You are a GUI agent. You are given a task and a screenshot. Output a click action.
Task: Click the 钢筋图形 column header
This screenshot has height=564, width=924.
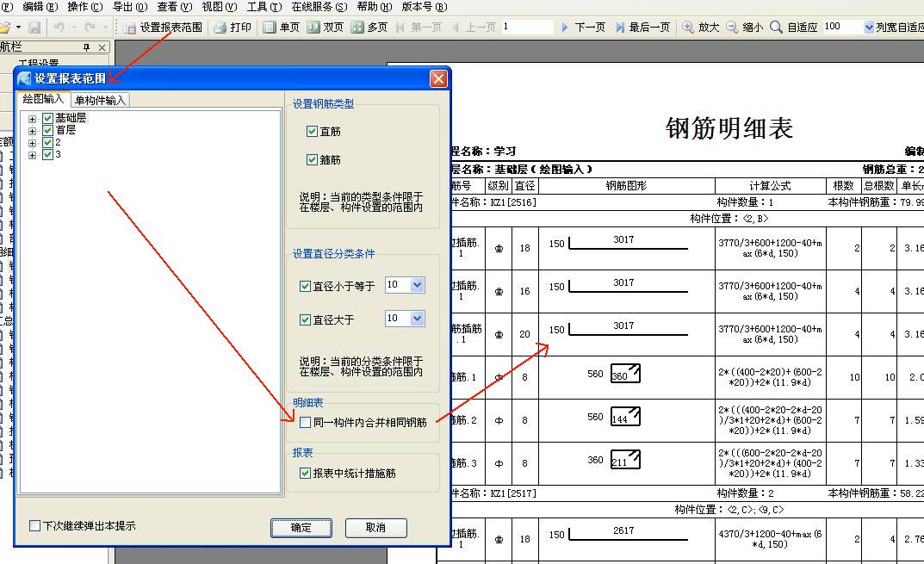pos(626,186)
